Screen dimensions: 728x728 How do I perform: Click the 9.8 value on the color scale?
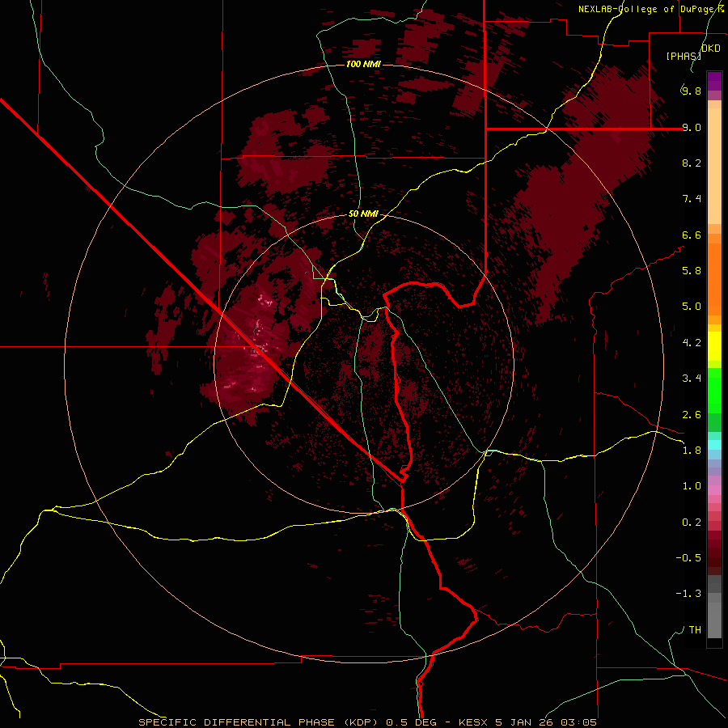(x=692, y=91)
